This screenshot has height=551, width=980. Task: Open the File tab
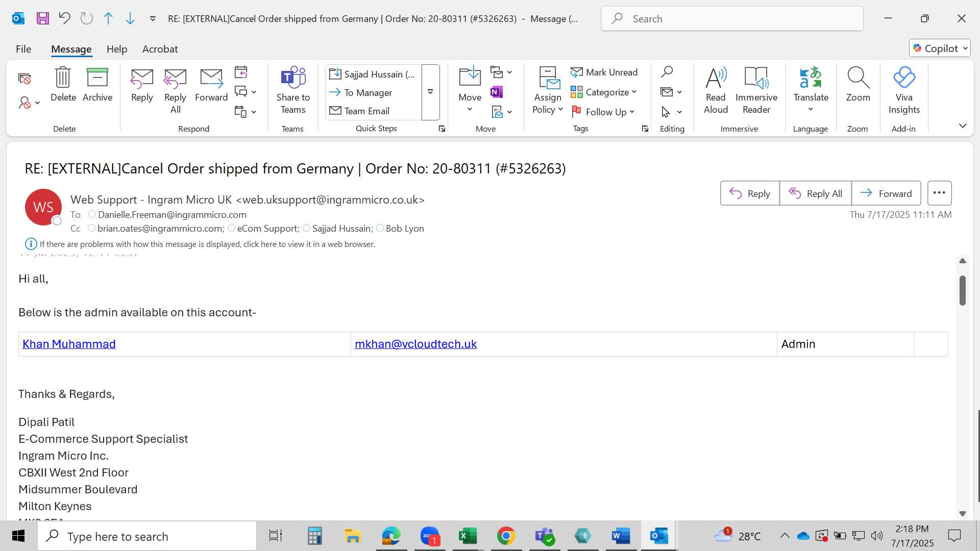click(x=23, y=49)
